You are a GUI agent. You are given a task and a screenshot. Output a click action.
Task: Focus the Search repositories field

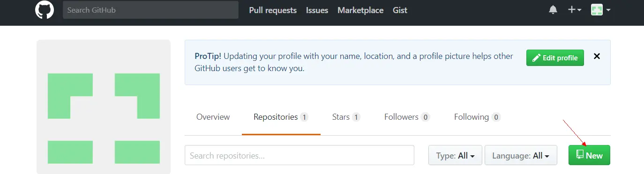click(x=300, y=155)
